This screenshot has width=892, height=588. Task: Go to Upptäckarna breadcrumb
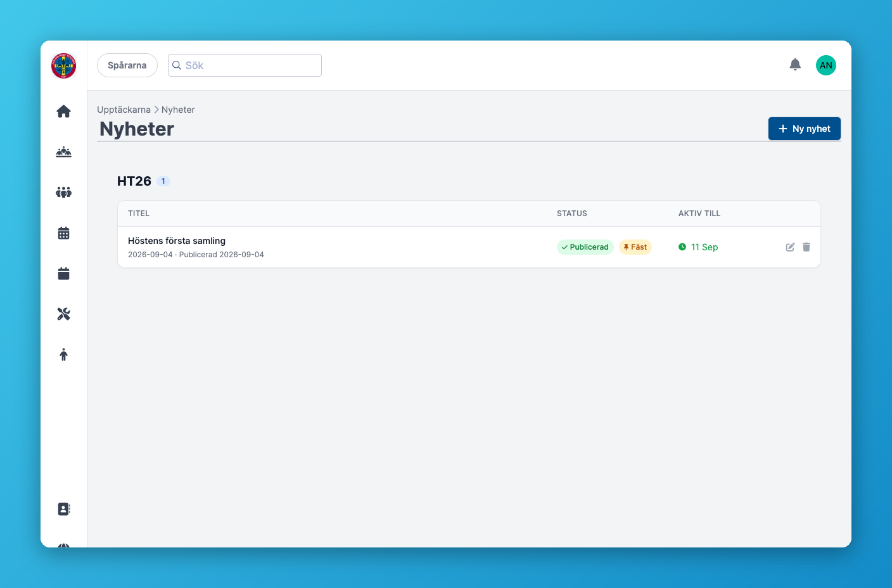tap(124, 110)
